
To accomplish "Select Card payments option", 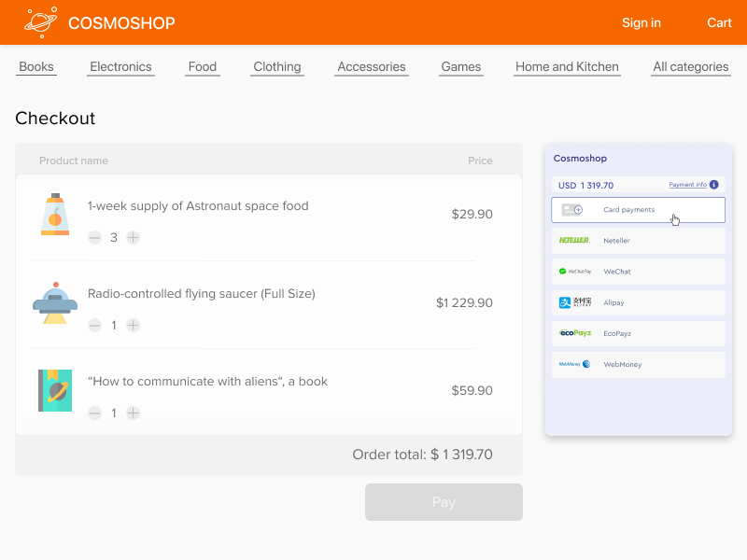I will coord(638,210).
